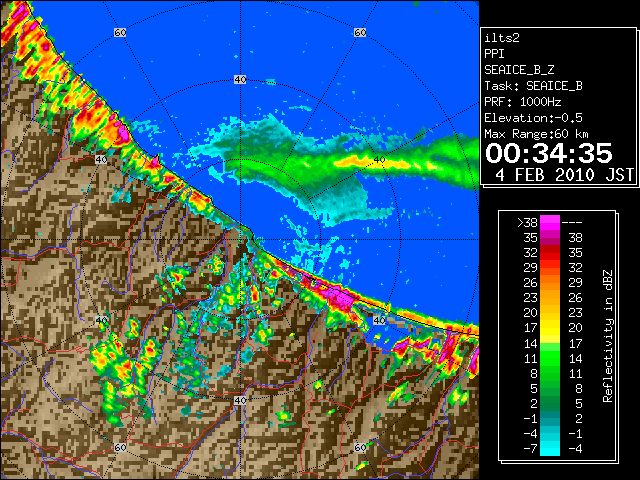
Task: Click the '---' legend upper bound label
Action: click(572, 222)
